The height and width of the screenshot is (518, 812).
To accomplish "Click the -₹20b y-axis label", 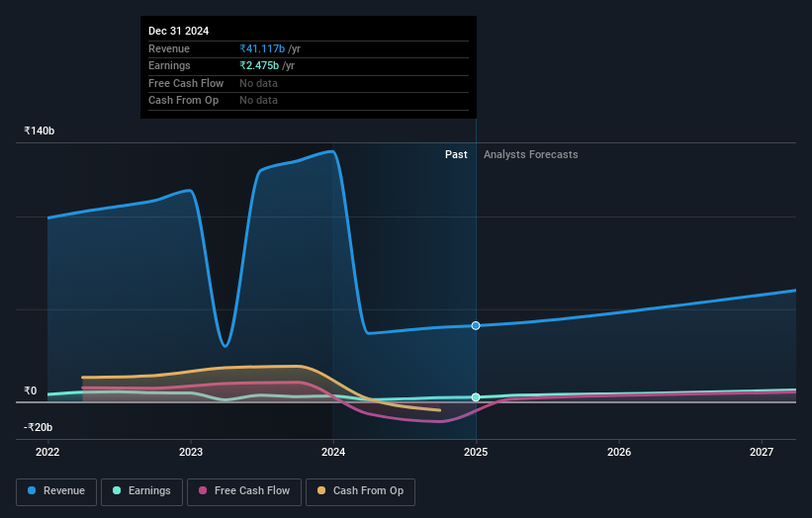I will (38, 427).
